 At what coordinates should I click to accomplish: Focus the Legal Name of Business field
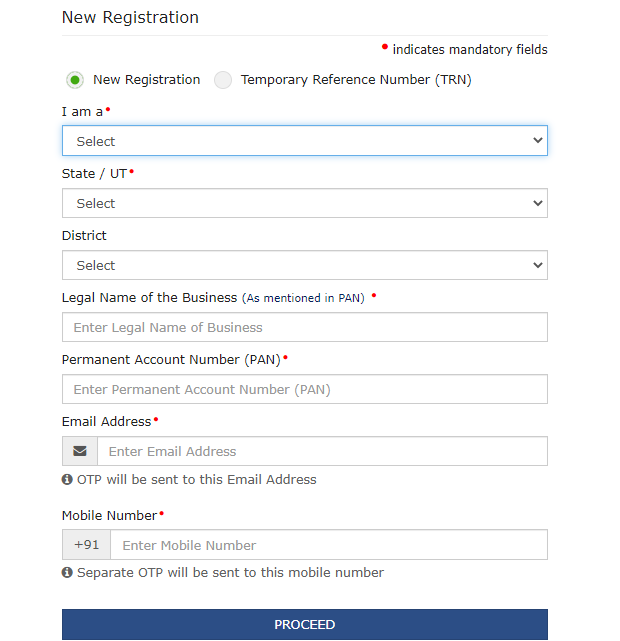click(304, 327)
